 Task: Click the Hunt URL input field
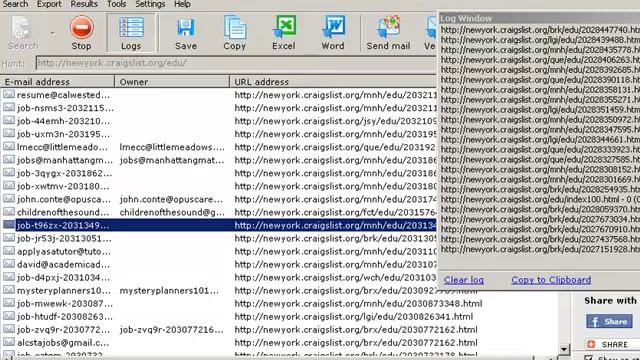pos(236,63)
